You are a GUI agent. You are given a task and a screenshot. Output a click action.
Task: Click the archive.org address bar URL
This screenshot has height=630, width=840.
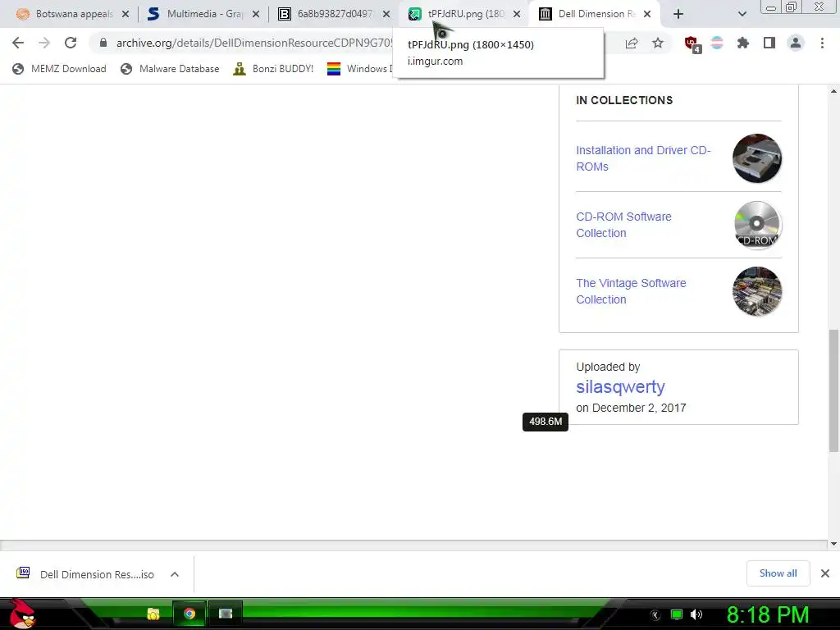click(254, 43)
